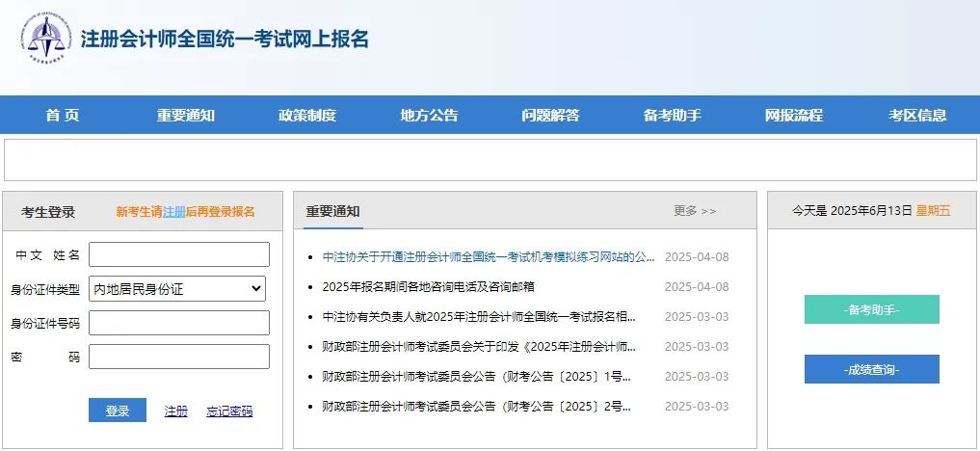Open notice about 2025年报名期间各地咨询电话
This screenshot has width=980, height=451.
pyautogui.click(x=428, y=287)
